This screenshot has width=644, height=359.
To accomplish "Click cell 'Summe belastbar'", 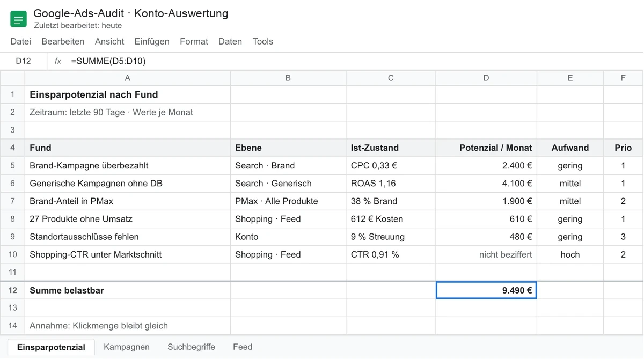I will [x=128, y=290].
